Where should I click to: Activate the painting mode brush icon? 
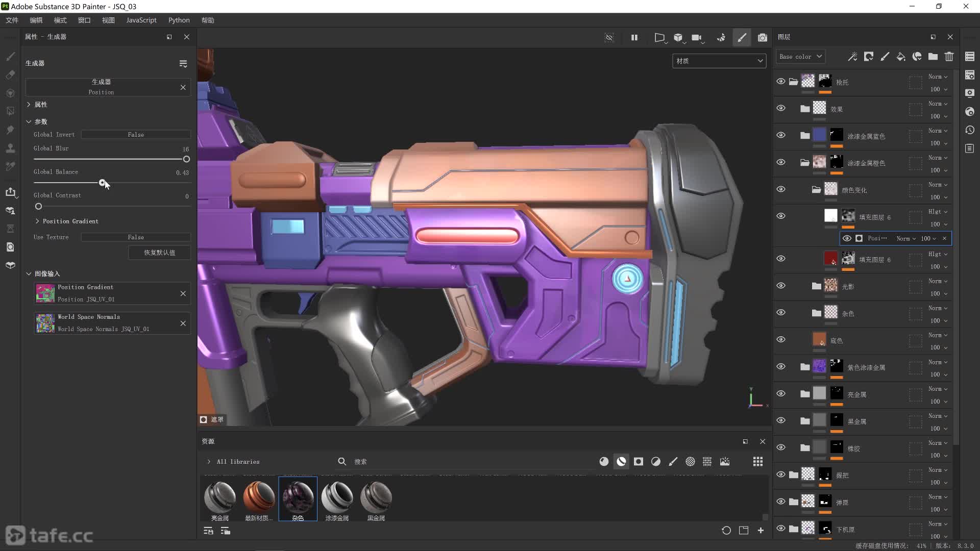point(742,37)
